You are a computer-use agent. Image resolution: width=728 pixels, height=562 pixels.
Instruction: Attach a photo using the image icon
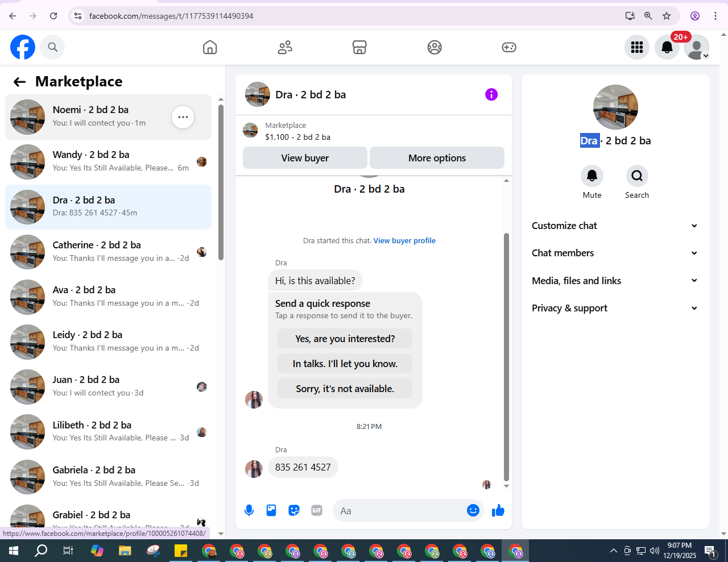point(271,510)
